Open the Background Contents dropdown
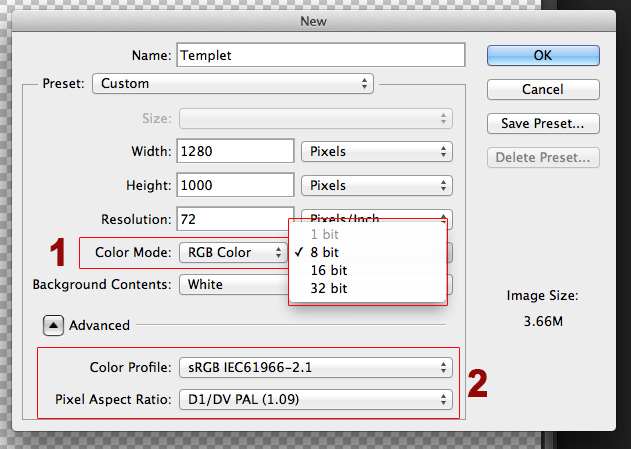This screenshot has height=449, width=631. [x=232, y=284]
